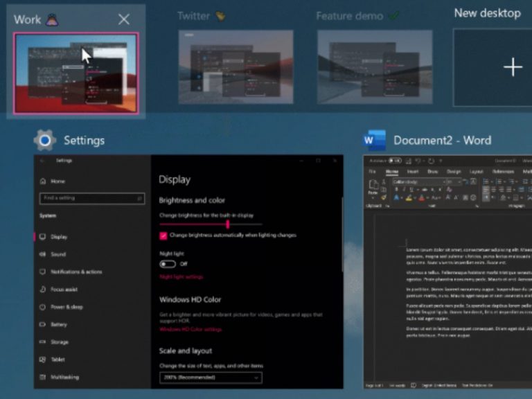Switch to the Design tab in Word
The width and height of the screenshot is (532, 399).
454,172
